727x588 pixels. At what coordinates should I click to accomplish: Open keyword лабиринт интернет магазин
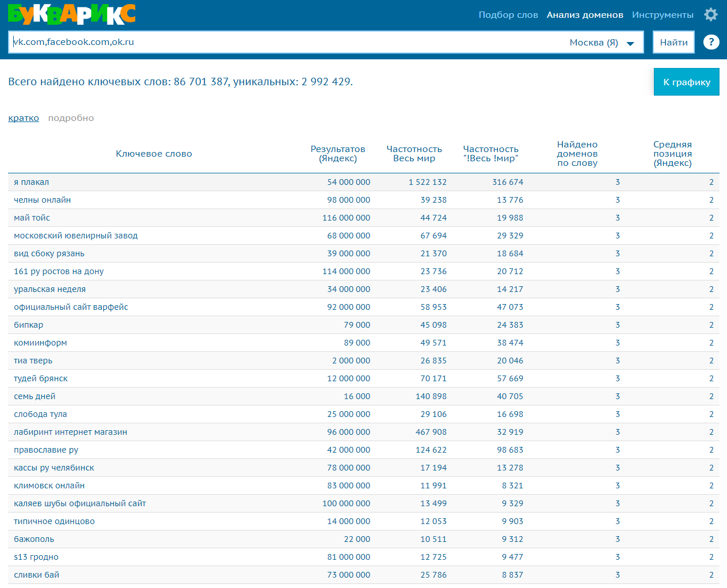click(x=70, y=432)
